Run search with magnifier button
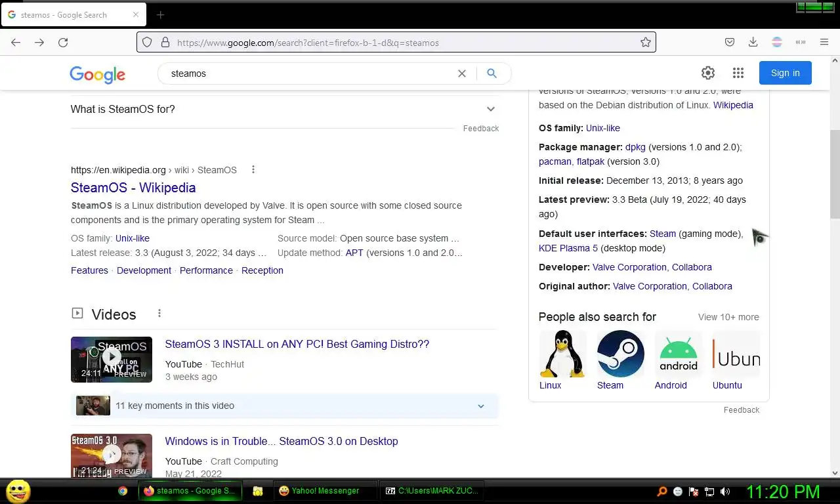The image size is (840, 504). 492,73
